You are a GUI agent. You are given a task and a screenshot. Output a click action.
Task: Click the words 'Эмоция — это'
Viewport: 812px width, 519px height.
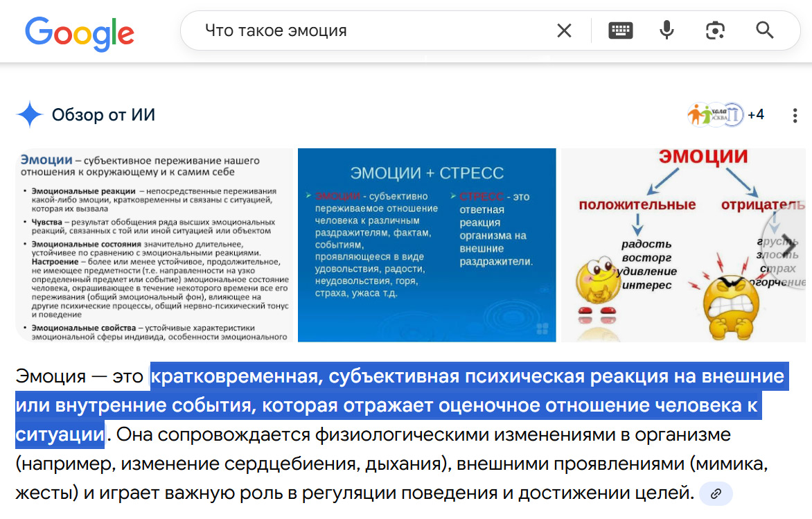point(78,377)
